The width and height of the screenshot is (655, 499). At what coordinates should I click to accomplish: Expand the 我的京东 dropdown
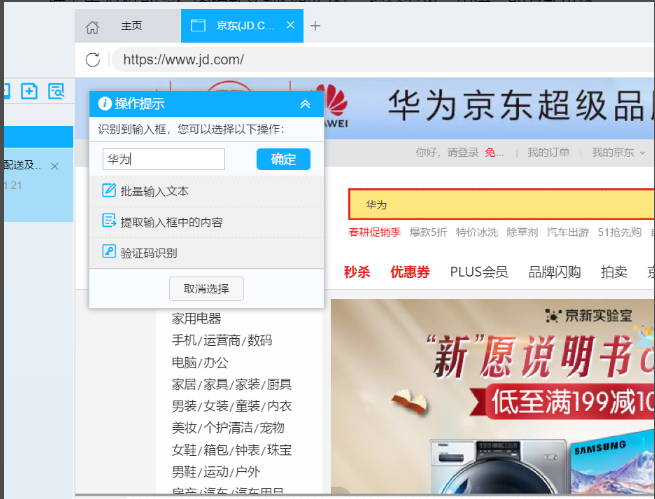618,152
